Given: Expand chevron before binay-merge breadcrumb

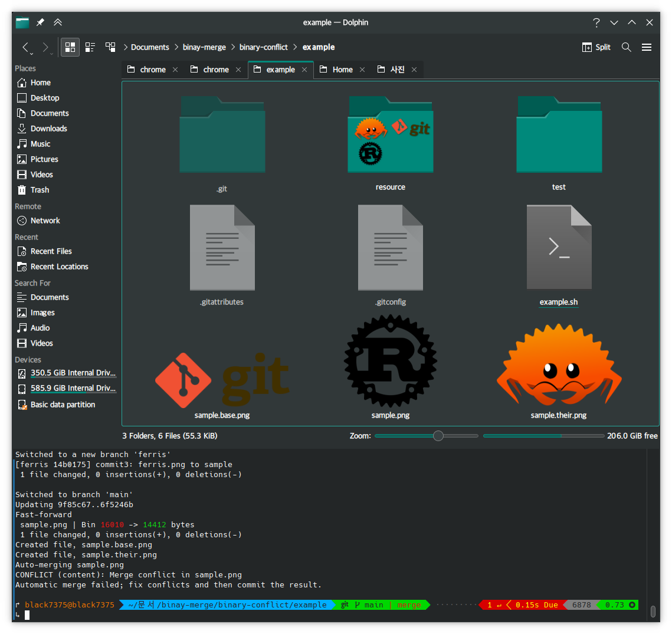Looking at the screenshot, I should (176, 47).
